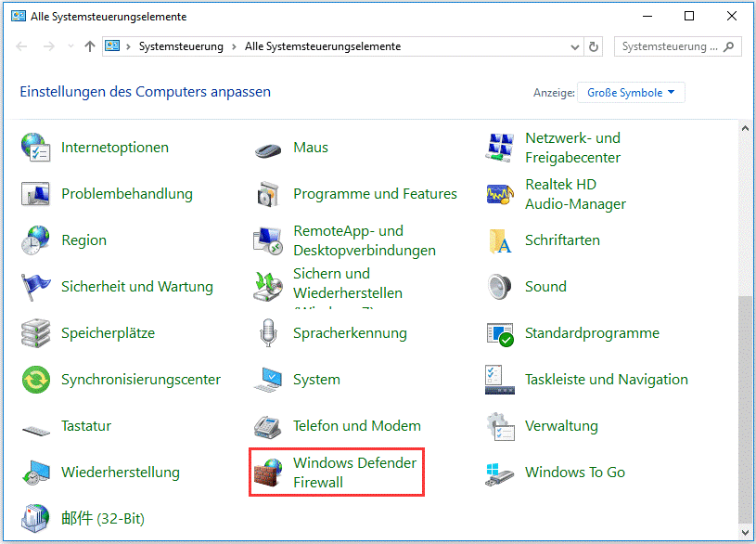Viewport: 756px width, 544px height.
Task: Click the search magnifier icon
Action: 729,46
